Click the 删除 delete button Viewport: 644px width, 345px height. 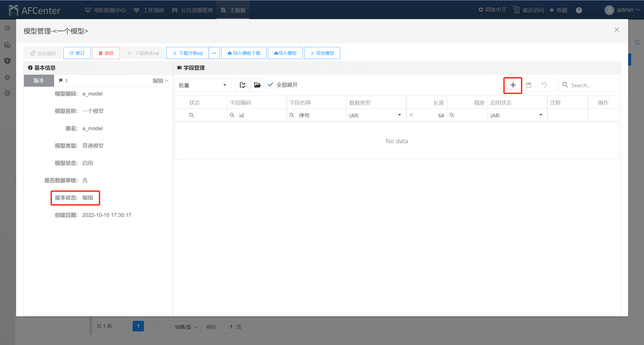coord(106,53)
